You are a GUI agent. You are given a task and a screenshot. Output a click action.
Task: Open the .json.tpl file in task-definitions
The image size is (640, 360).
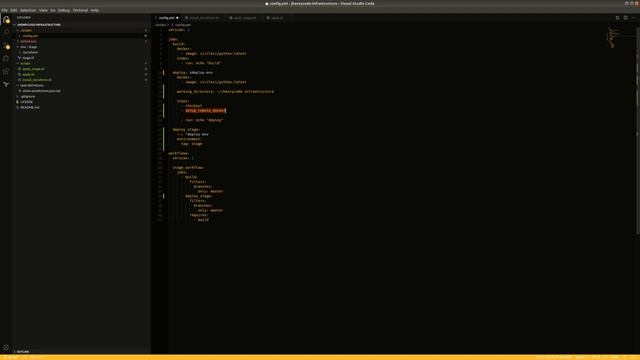[82, 91]
